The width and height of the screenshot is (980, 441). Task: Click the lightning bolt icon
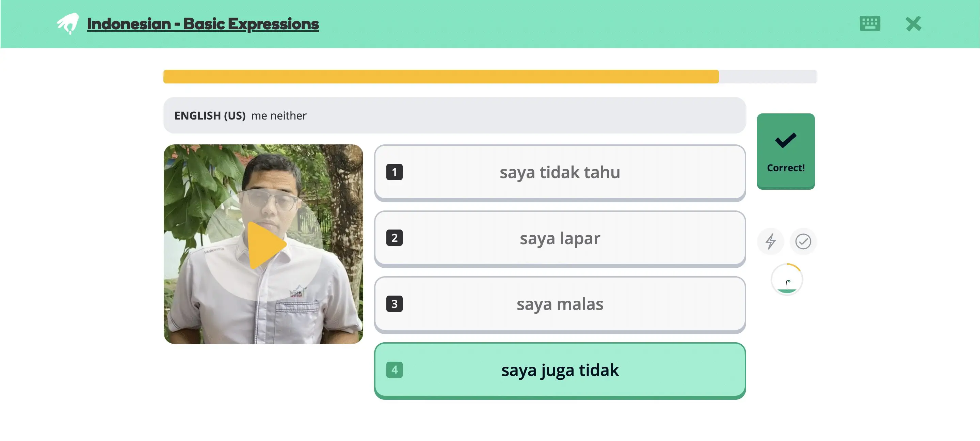[770, 241]
